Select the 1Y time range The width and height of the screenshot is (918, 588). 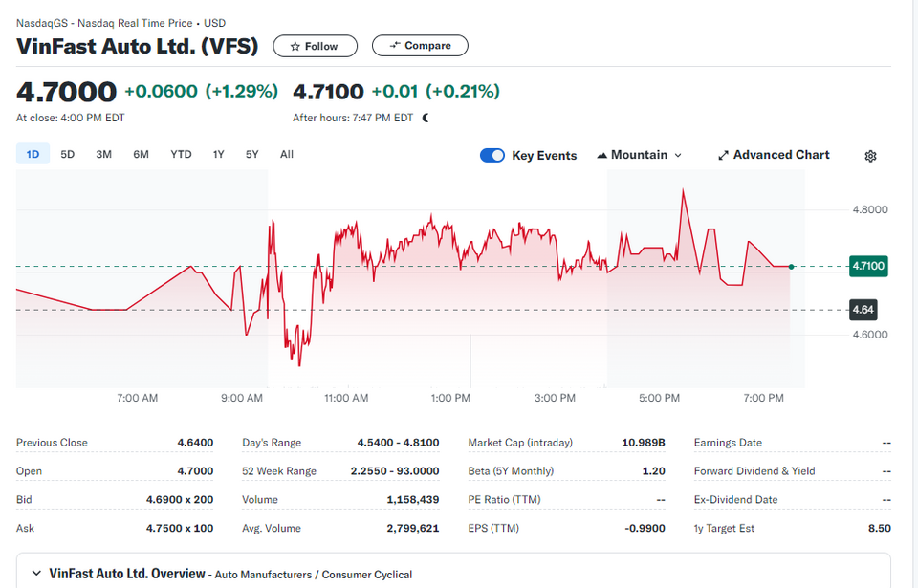pos(218,154)
